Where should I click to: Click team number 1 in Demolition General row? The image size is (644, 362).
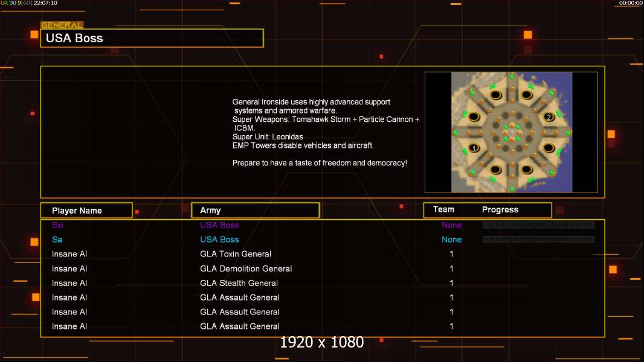451,268
